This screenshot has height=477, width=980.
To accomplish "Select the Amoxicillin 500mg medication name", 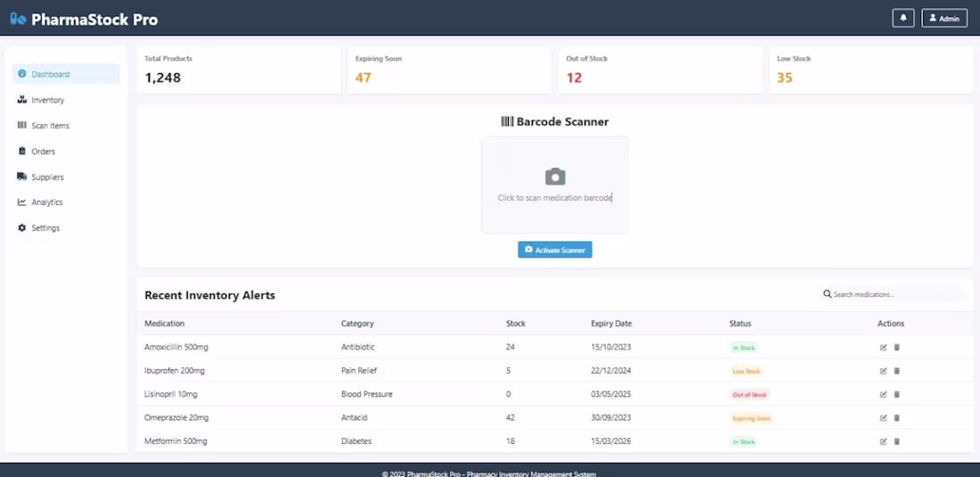I will [x=176, y=347].
